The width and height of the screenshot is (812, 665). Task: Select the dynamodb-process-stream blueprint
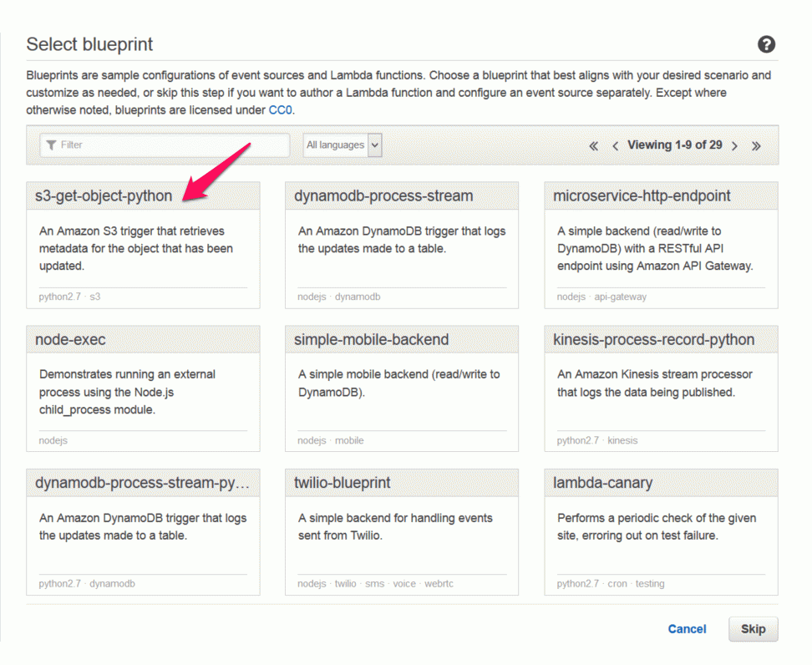coord(401,245)
